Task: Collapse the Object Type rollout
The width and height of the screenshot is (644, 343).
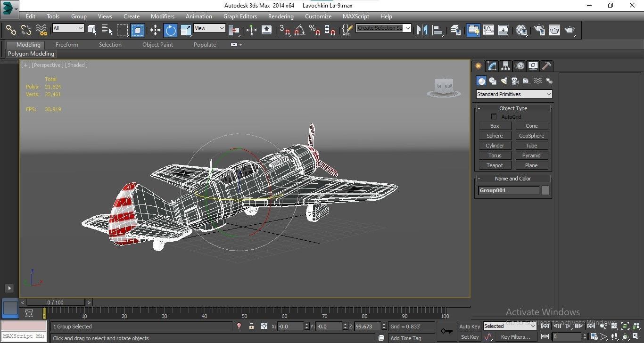Action: tap(479, 108)
